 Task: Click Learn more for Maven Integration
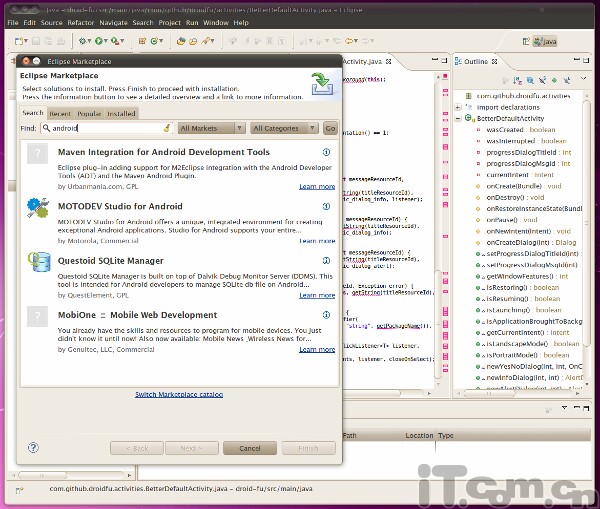[317, 186]
